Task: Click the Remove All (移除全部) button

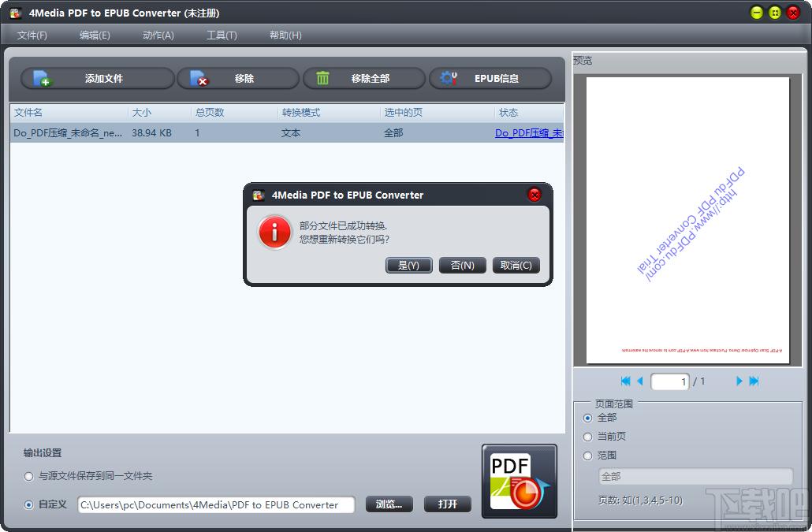Action: (x=364, y=79)
